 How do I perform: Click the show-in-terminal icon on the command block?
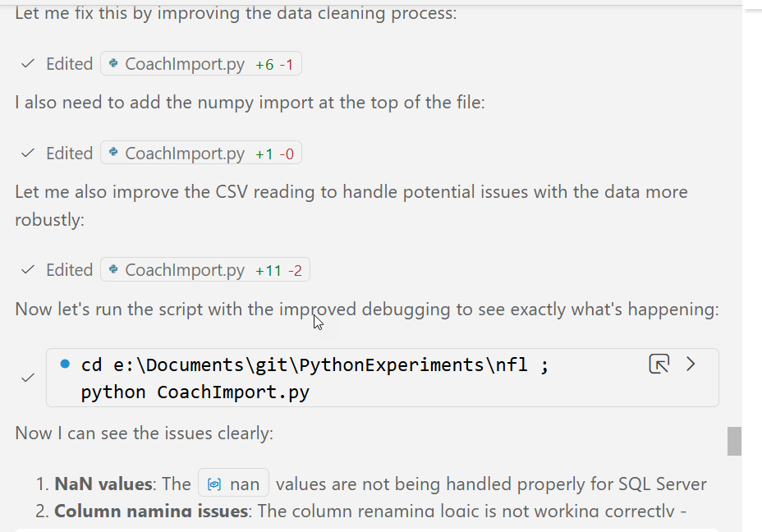tap(659, 364)
